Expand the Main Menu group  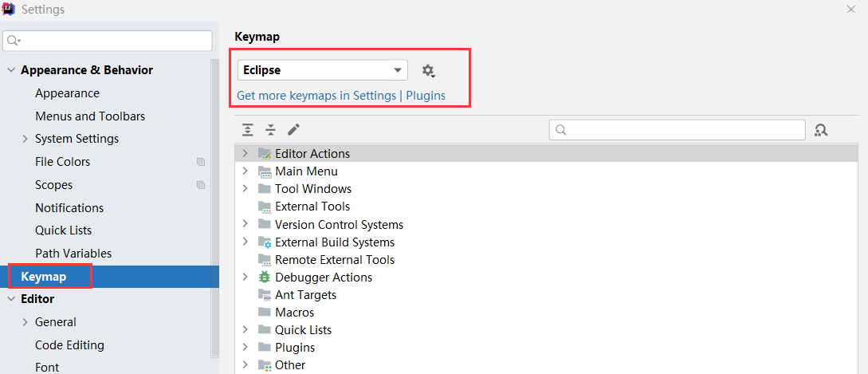click(245, 171)
